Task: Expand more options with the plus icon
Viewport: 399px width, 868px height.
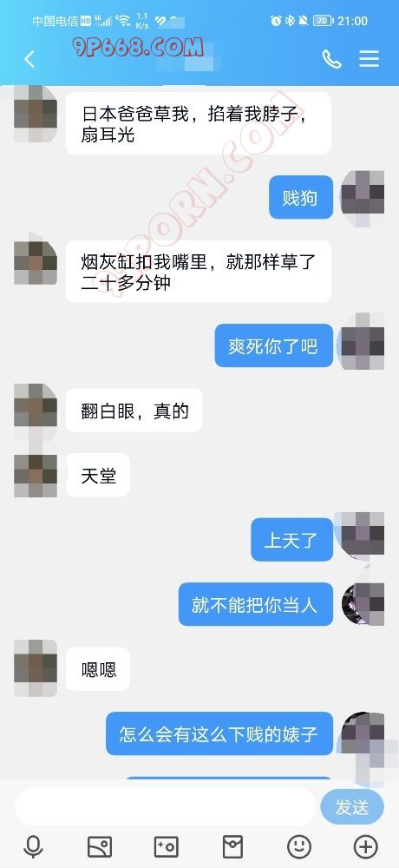Action: click(365, 846)
